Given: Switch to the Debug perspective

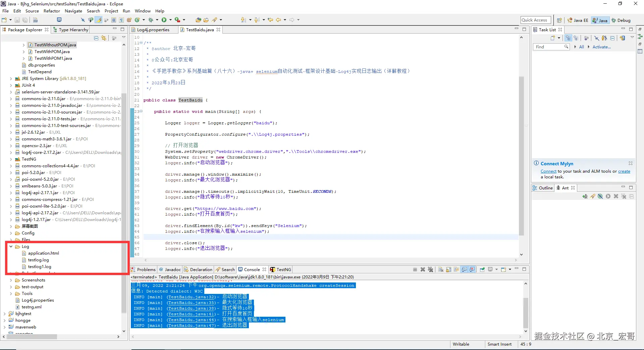Looking at the screenshot, I should (621, 20).
